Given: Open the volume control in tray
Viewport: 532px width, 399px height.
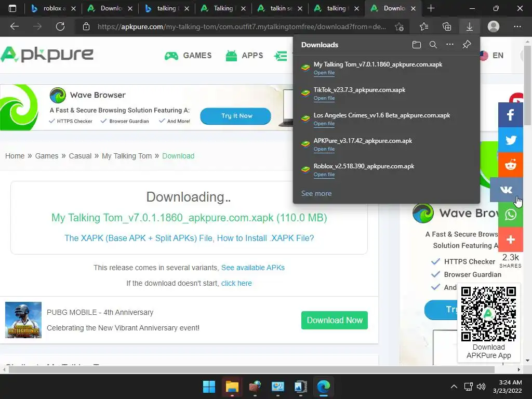Looking at the screenshot, I should pyautogui.click(x=481, y=387).
